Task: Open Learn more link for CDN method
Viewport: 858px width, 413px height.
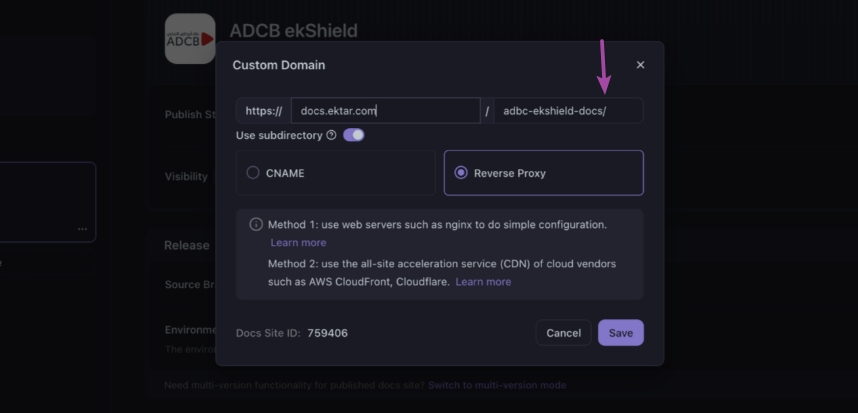Action: [x=483, y=282]
